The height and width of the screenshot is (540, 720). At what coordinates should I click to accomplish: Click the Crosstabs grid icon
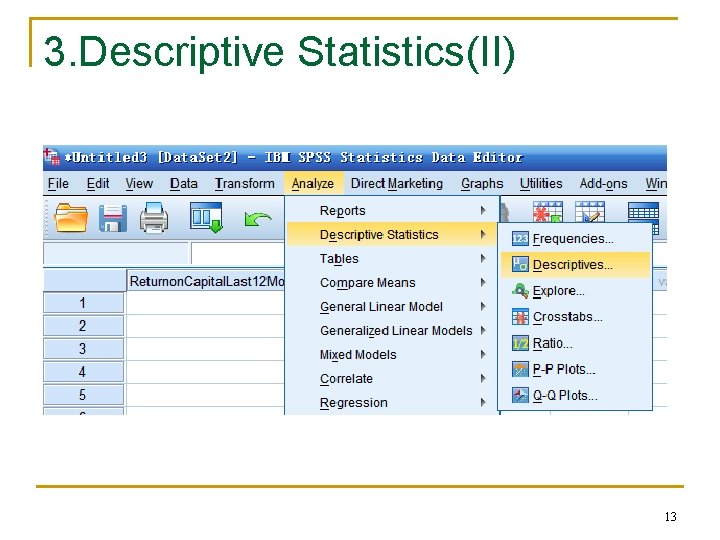pos(520,317)
